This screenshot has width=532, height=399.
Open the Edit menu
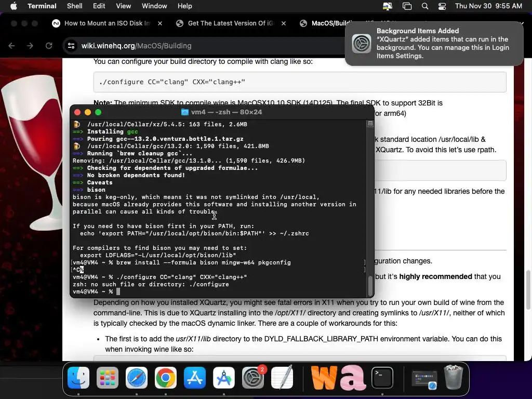(x=99, y=6)
